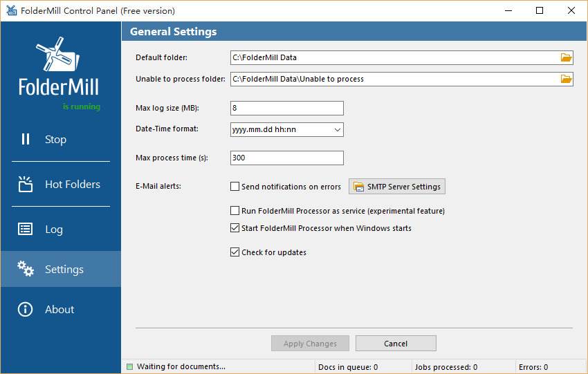Enable Send notifications on errors checkbox

pyautogui.click(x=235, y=186)
